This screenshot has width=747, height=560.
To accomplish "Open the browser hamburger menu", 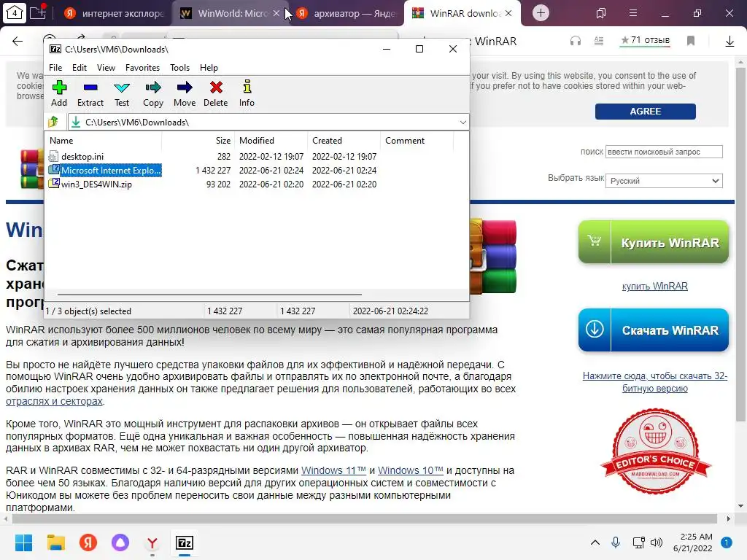I will 632,13.
